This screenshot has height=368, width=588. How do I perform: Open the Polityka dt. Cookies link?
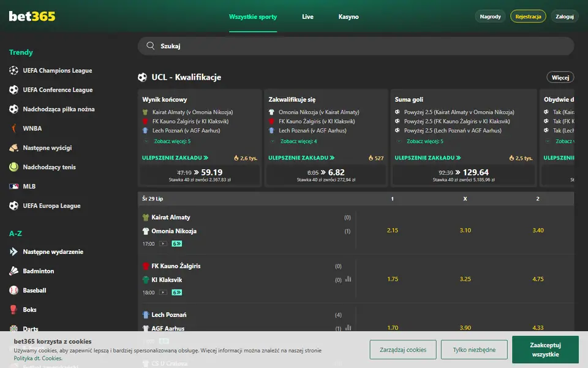(38, 358)
